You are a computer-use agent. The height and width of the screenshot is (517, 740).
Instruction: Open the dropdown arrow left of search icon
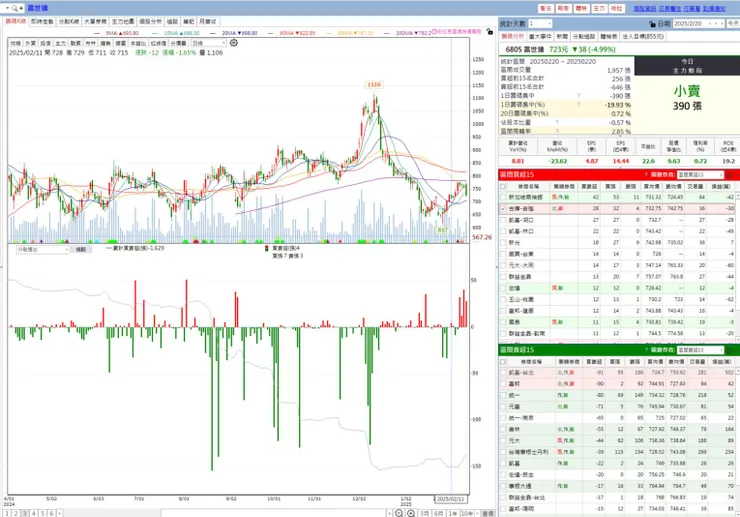(x=7, y=8)
